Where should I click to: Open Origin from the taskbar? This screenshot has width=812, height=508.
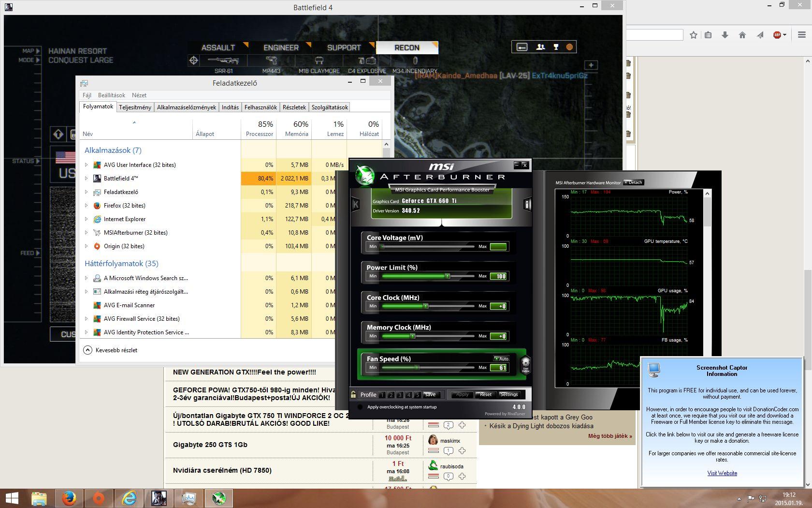pyautogui.click(x=99, y=498)
